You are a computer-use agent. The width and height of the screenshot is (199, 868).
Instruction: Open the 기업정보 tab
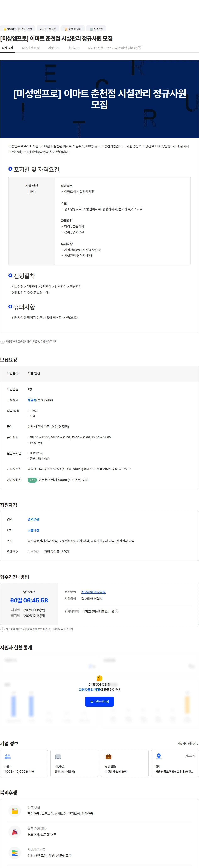tap(54, 48)
